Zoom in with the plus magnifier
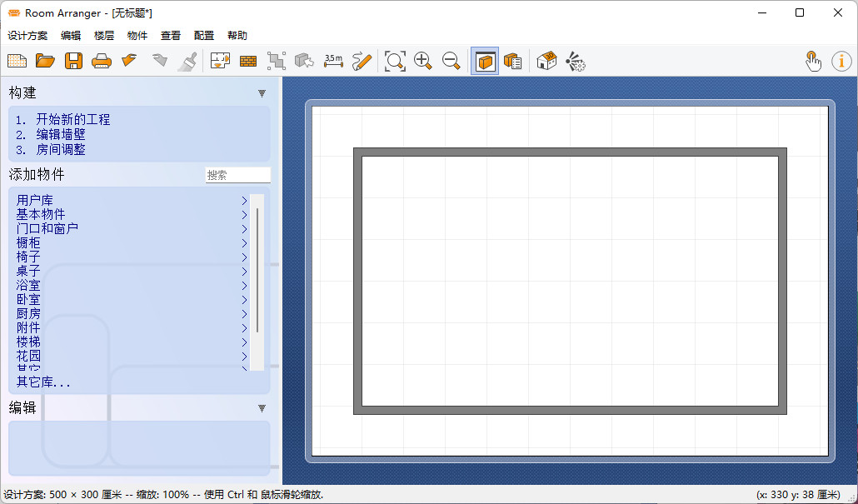858x504 pixels. [423, 61]
